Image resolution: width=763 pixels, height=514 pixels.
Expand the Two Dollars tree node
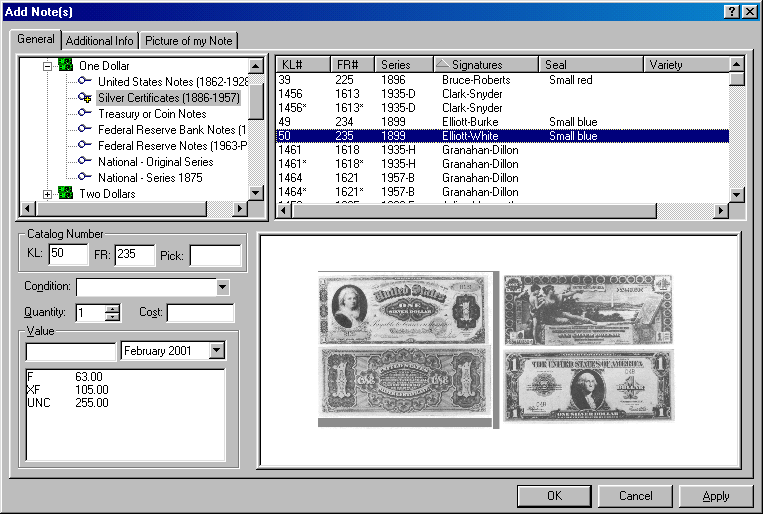click(x=47, y=194)
